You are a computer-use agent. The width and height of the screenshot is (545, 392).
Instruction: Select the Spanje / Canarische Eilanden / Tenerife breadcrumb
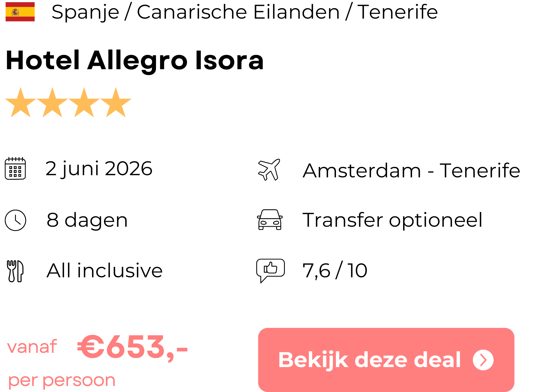[x=245, y=12]
